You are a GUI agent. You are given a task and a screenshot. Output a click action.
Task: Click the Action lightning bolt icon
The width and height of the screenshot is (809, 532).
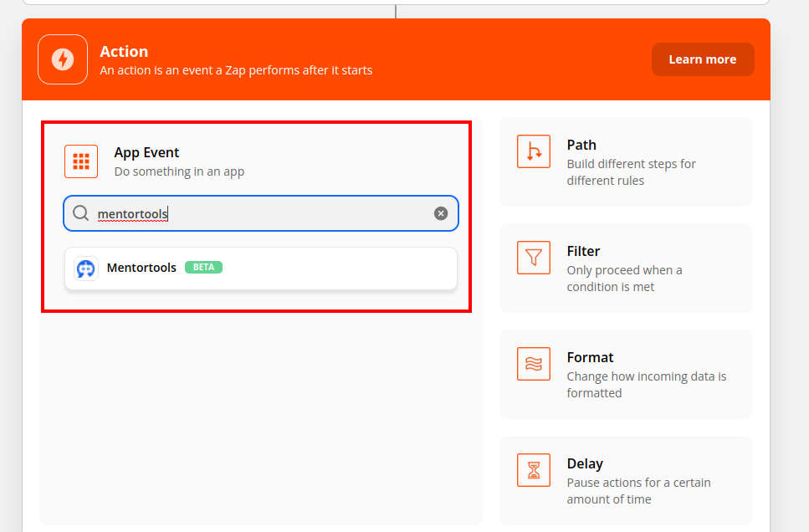pos(63,59)
